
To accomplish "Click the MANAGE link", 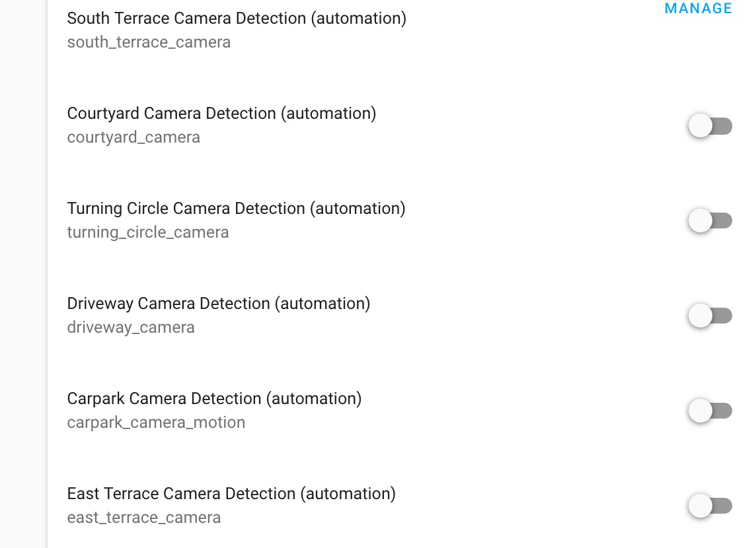I will [698, 9].
